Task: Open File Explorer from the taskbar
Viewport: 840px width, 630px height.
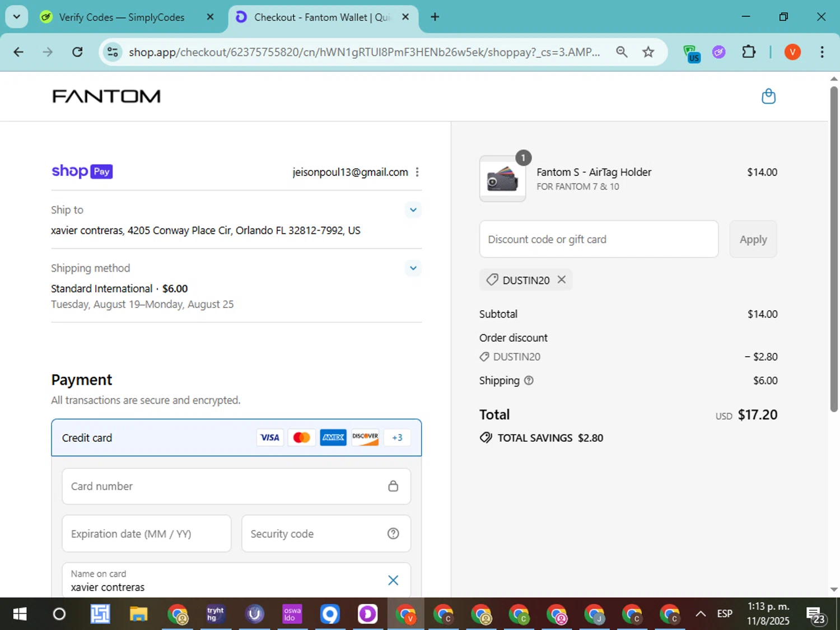Action: [x=138, y=614]
